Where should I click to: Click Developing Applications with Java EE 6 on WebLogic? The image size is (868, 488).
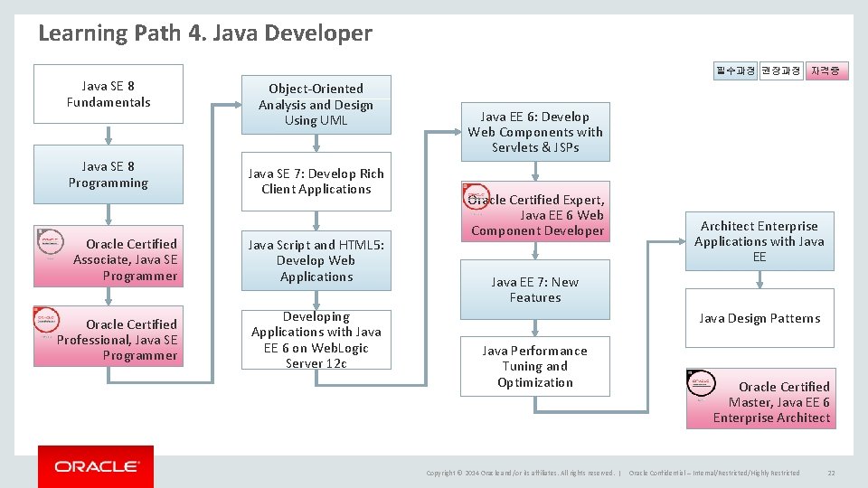(316, 340)
